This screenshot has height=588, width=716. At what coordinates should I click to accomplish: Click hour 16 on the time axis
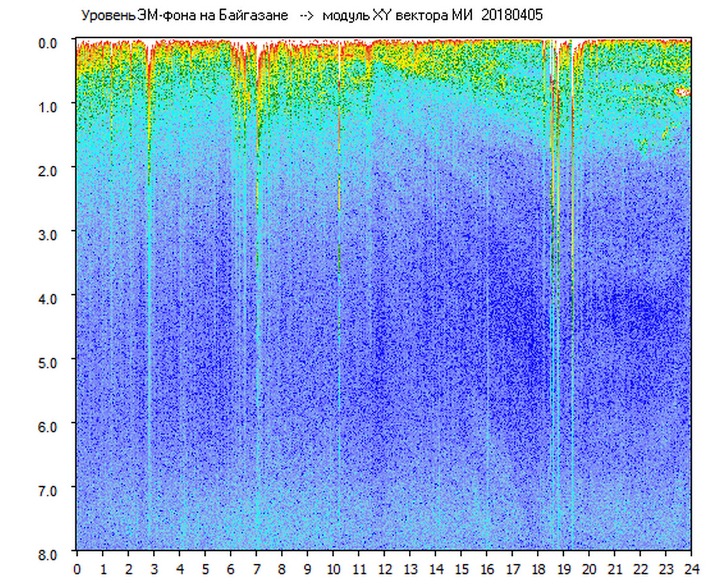[x=487, y=570]
